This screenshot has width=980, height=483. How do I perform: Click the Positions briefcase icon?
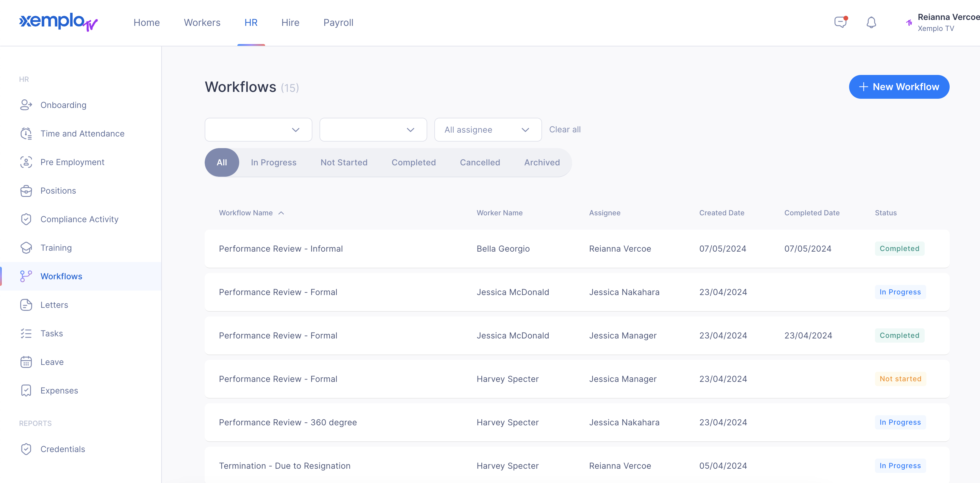click(26, 191)
